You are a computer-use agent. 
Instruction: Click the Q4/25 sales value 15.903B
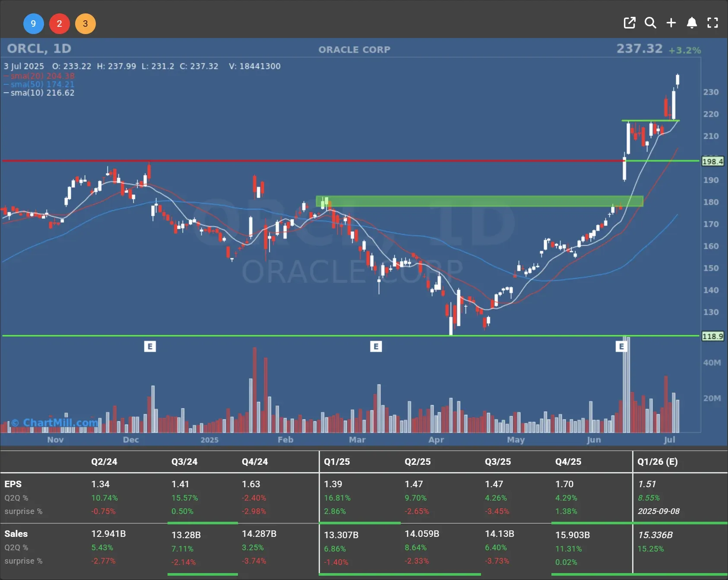pos(573,535)
